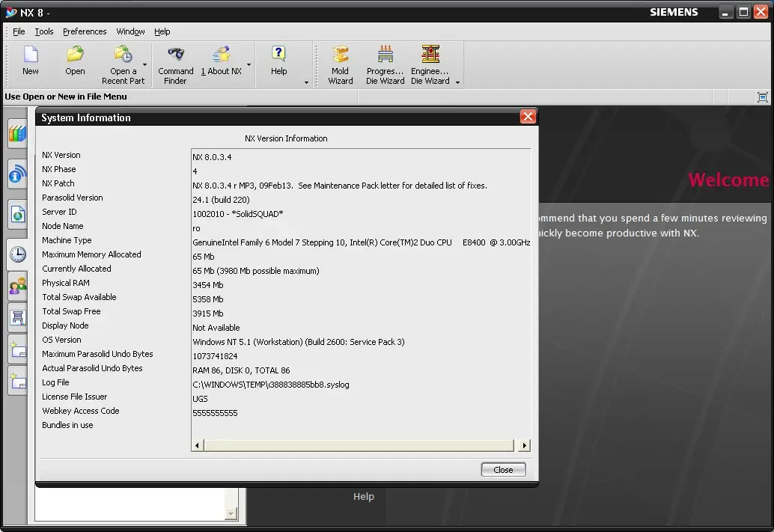This screenshot has height=532, width=774.
Task: Select the 'RAM 86, DISK 0, TOTAL 86' line
Action: pyautogui.click(x=241, y=370)
